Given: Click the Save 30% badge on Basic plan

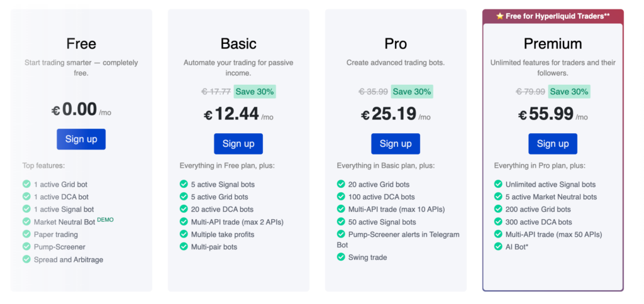Looking at the screenshot, I should click(255, 92).
